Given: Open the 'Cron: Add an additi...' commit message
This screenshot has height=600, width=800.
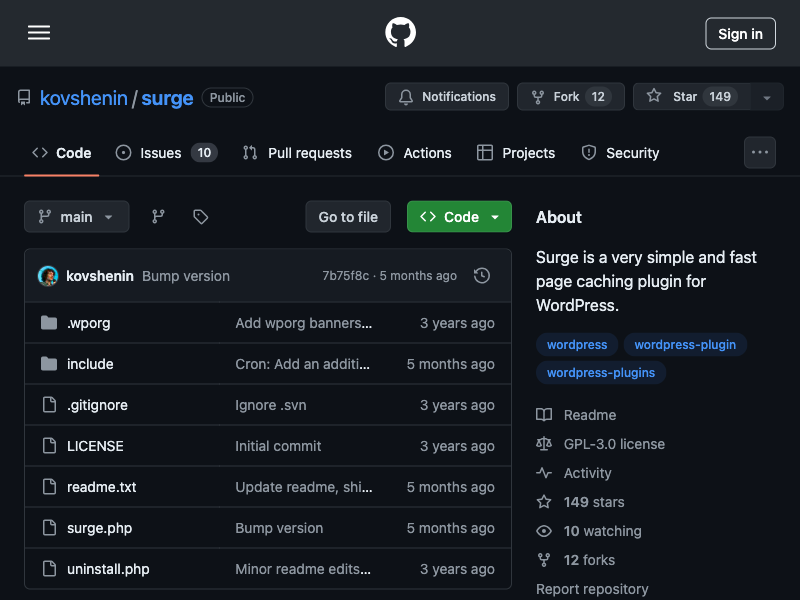Looking at the screenshot, I should point(303,364).
